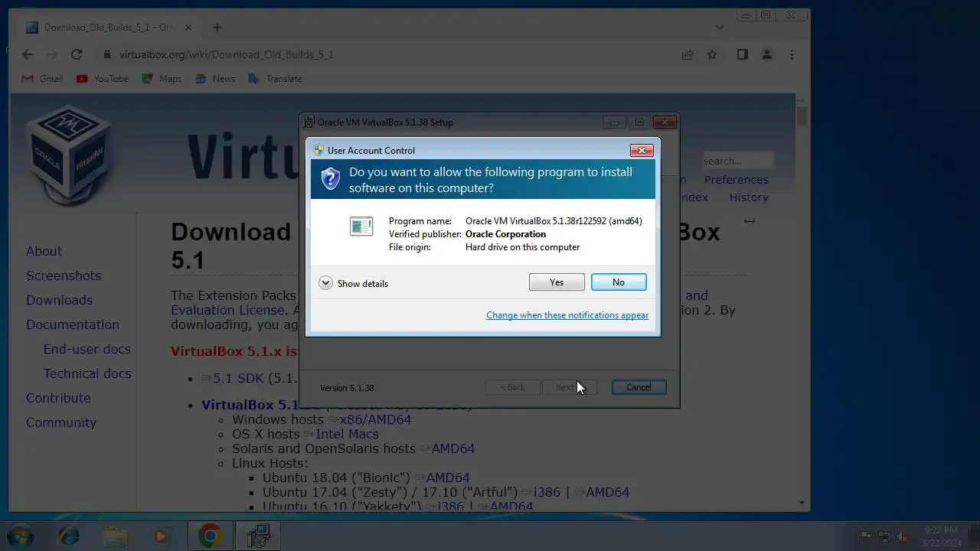Open About in the site sidebar
The height and width of the screenshot is (551, 980).
(x=44, y=251)
